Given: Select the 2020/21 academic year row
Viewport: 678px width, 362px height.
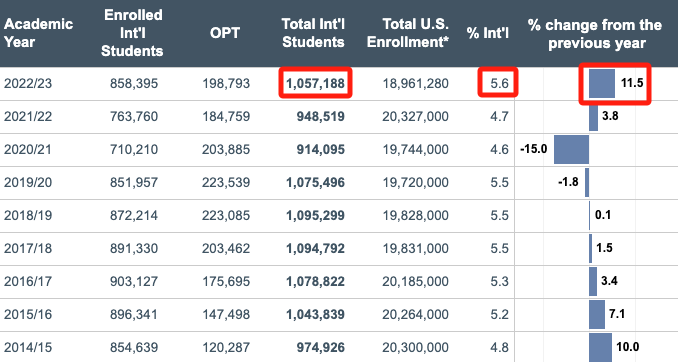Looking at the screenshot, I should point(339,150).
